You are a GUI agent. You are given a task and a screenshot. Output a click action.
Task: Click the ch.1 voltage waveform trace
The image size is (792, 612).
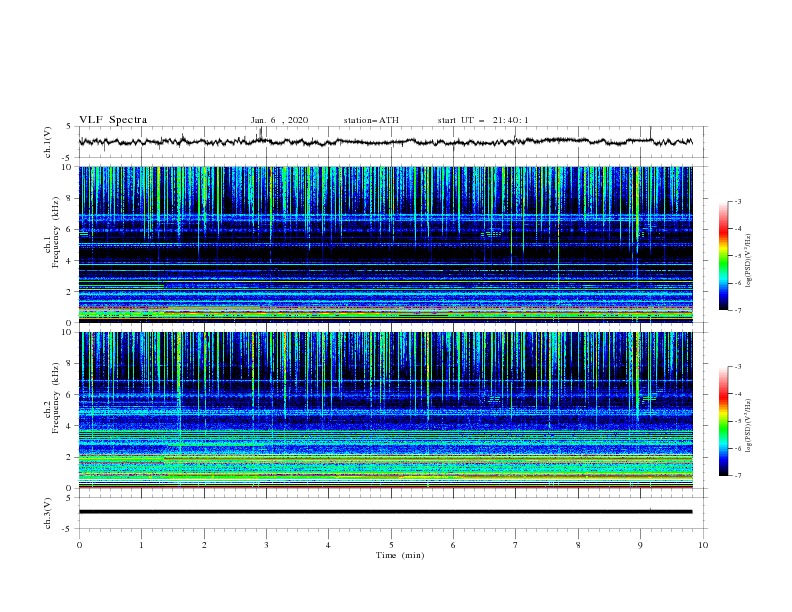pos(385,141)
